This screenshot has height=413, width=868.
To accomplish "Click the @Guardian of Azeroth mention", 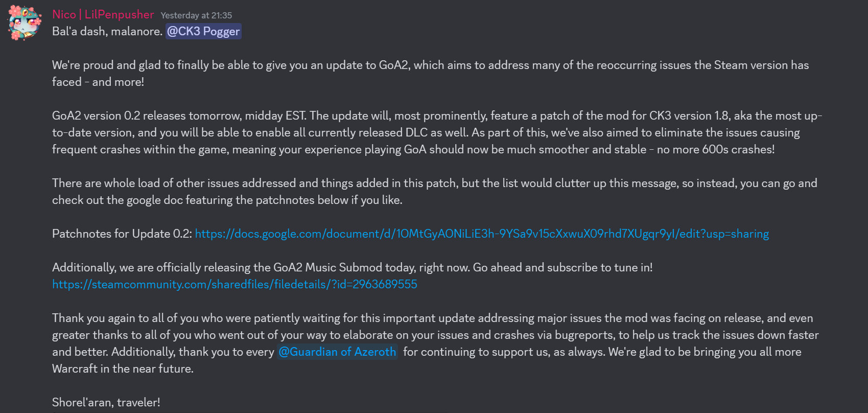I will [x=337, y=352].
